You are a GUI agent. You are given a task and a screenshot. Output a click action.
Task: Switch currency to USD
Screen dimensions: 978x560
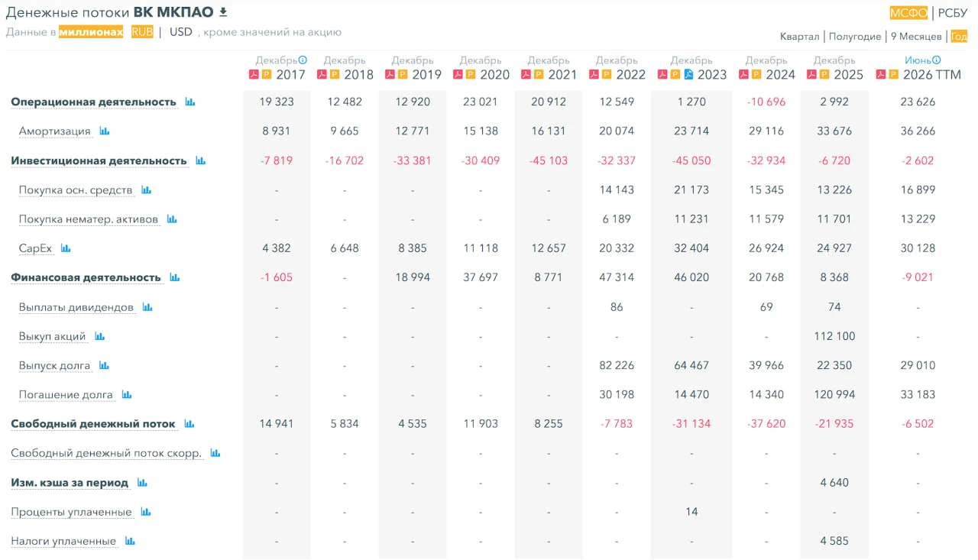click(x=181, y=32)
